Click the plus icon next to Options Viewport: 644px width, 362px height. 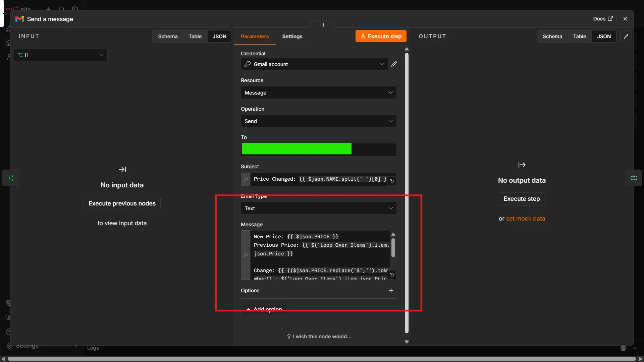pyautogui.click(x=391, y=291)
